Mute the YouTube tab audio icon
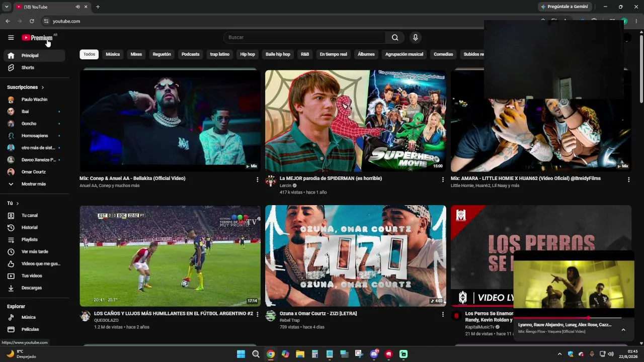 point(78,7)
